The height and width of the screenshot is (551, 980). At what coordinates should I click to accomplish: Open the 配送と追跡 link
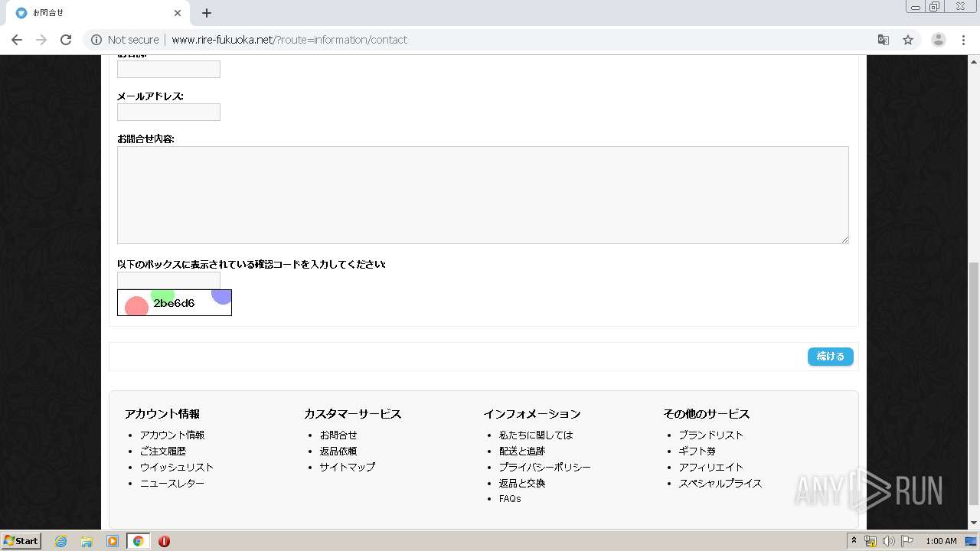coord(522,451)
